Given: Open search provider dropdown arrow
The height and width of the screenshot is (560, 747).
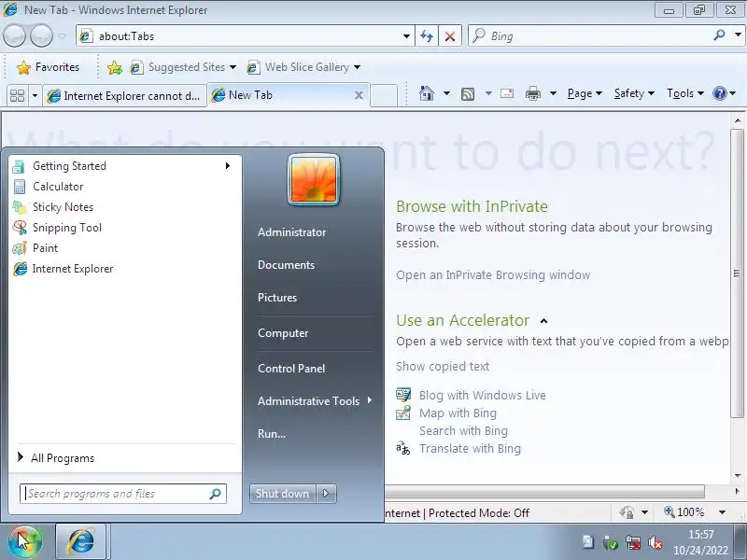Looking at the screenshot, I should [x=738, y=35].
